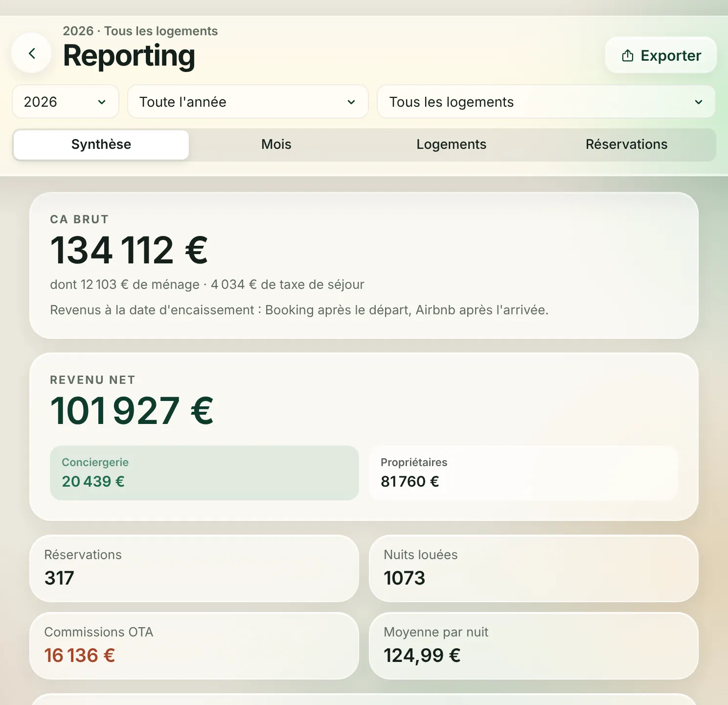728x705 pixels.
Task: Open the 2026 year dropdown
Action: click(66, 102)
